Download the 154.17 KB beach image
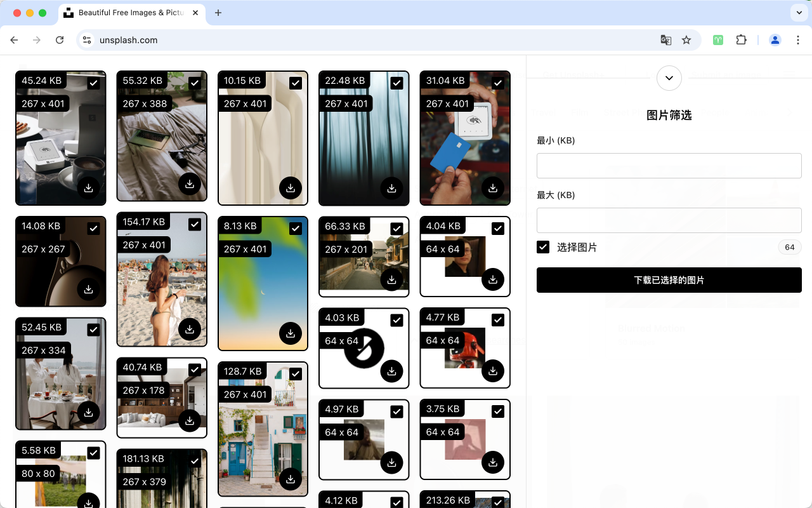Viewport: 812px width, 508px height. 190,329
